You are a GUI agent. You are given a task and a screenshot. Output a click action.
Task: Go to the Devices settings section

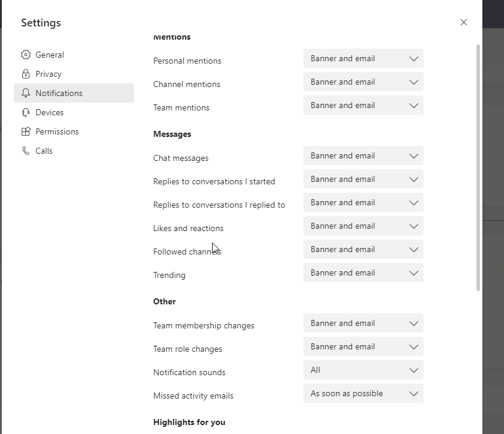click(x=49, y=112)
